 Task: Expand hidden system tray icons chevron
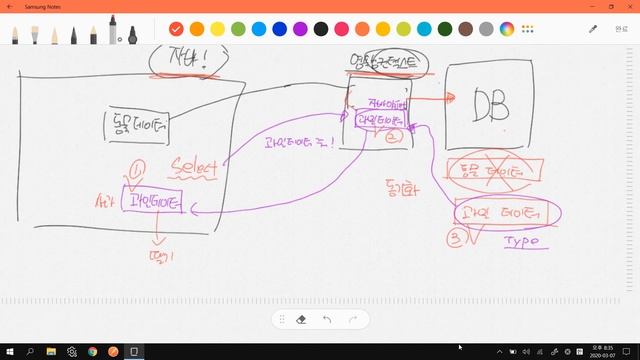(x=500, y=351)
